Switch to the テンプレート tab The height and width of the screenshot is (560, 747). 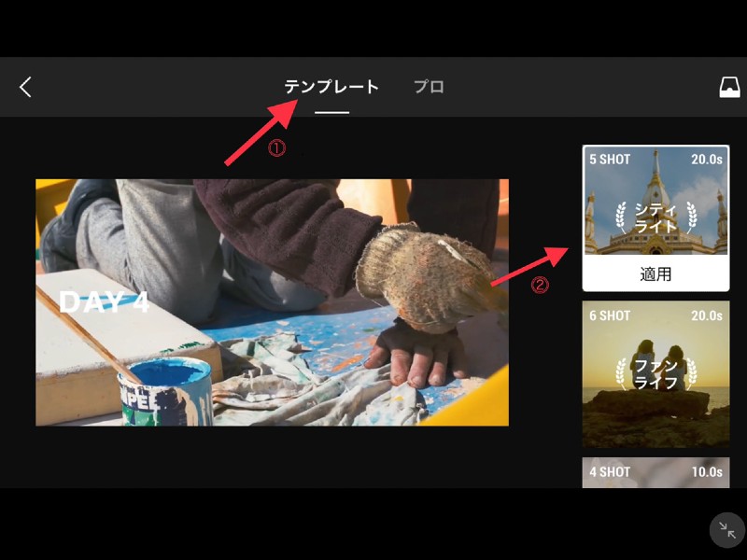(x=331, y=88)
